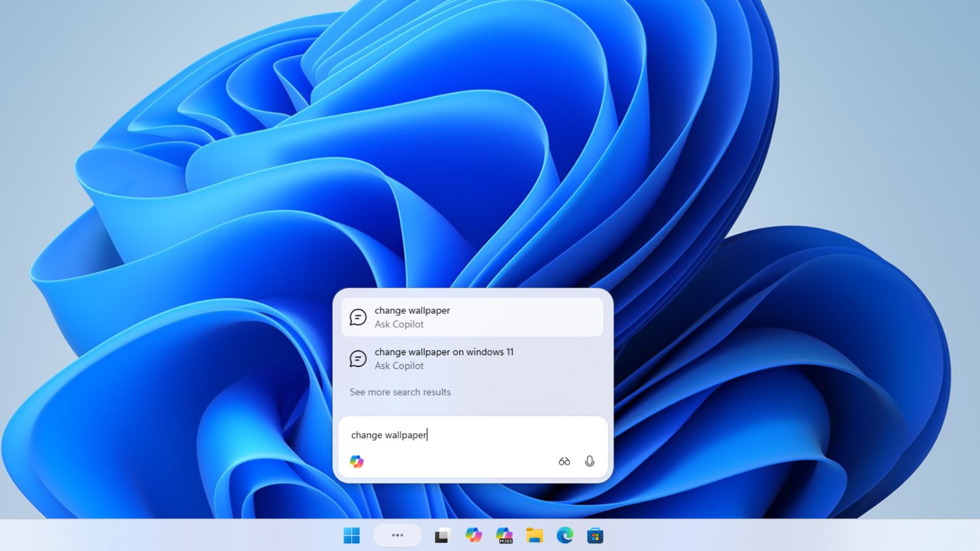
Task: Click the chat bubble beside 'change wallpaper on windows 11'
Action: (x=357, y=359)
